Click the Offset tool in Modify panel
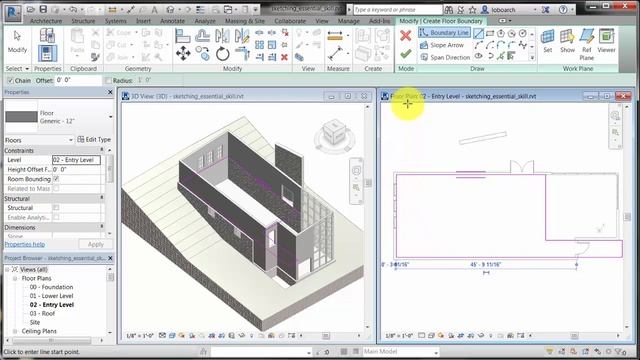 [x=202, y=36]
